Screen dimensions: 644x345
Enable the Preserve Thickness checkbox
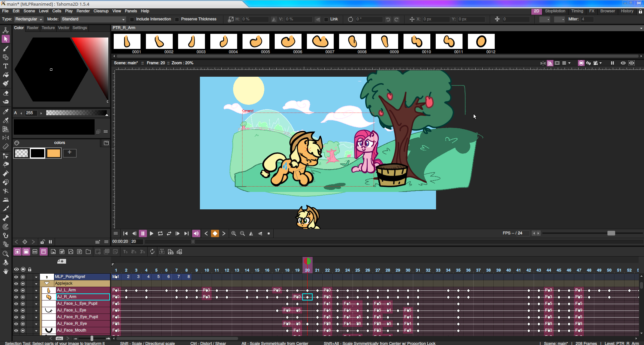tap(177, 19)
